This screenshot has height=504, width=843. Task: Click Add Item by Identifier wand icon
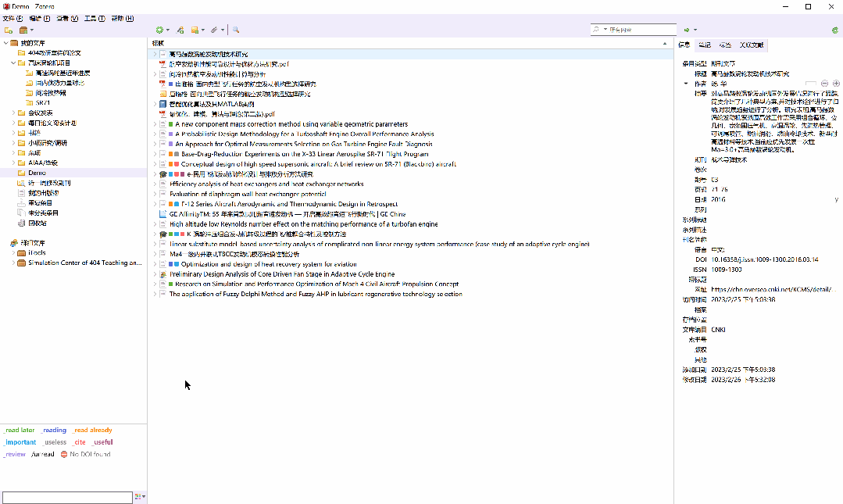click(x=180, y=30)
